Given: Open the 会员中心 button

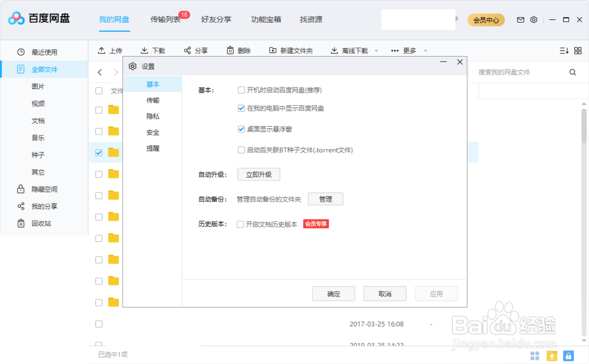Looking at the screenshot, I should click(x=486, y=20).
